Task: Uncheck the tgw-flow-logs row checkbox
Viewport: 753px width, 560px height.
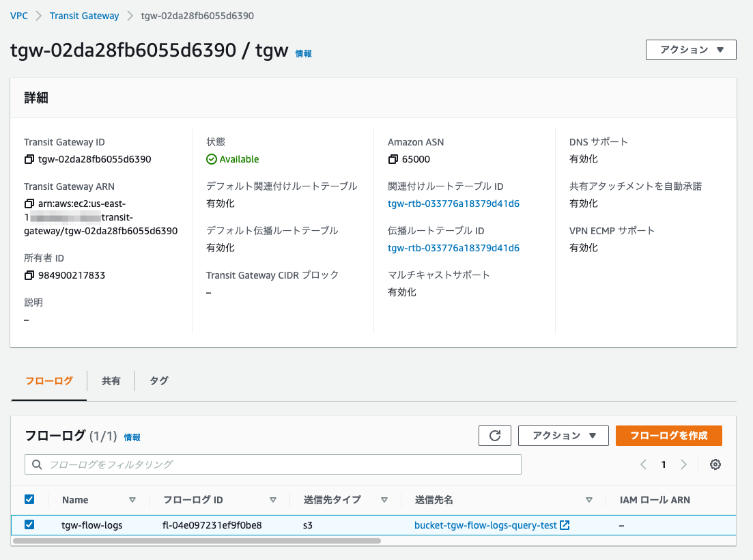Action: pyautogui.click(x=29, y=524)
